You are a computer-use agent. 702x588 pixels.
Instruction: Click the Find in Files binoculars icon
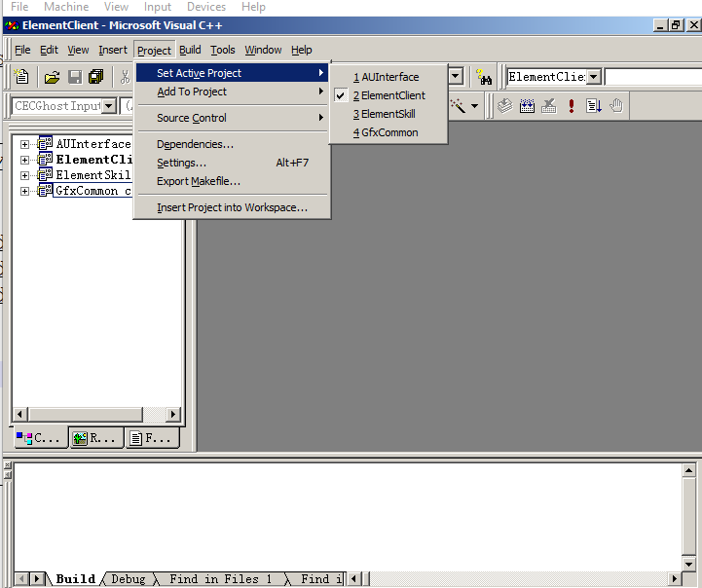click(x=484, y=77)
